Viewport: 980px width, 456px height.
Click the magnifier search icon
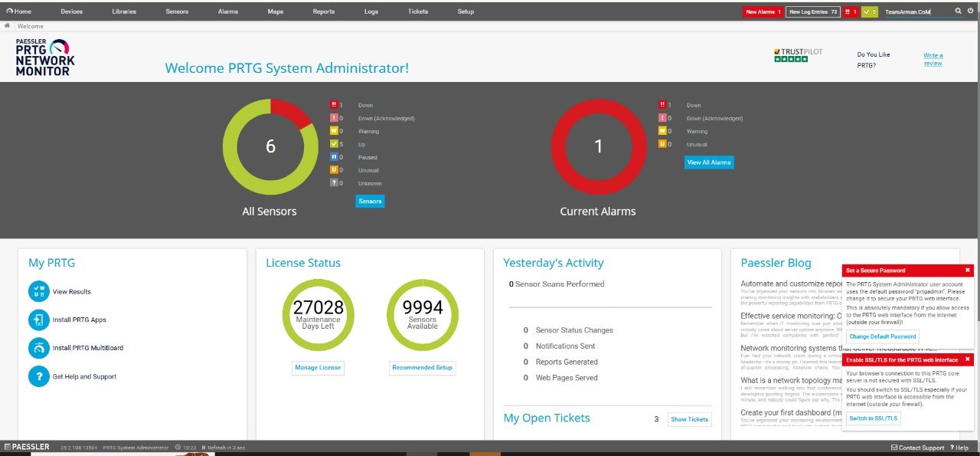(x=959, y=11)
